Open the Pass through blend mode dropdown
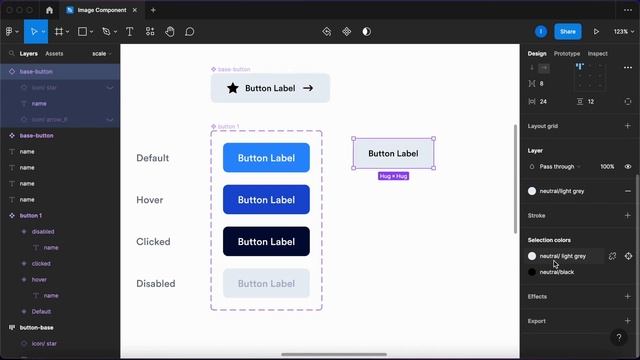Screen dimensions: 640x360 click(560, 167)
